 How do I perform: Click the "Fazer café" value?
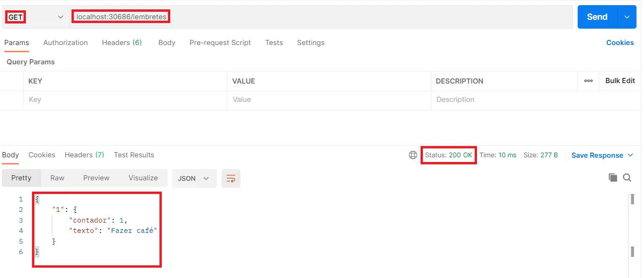click(132, 231)
